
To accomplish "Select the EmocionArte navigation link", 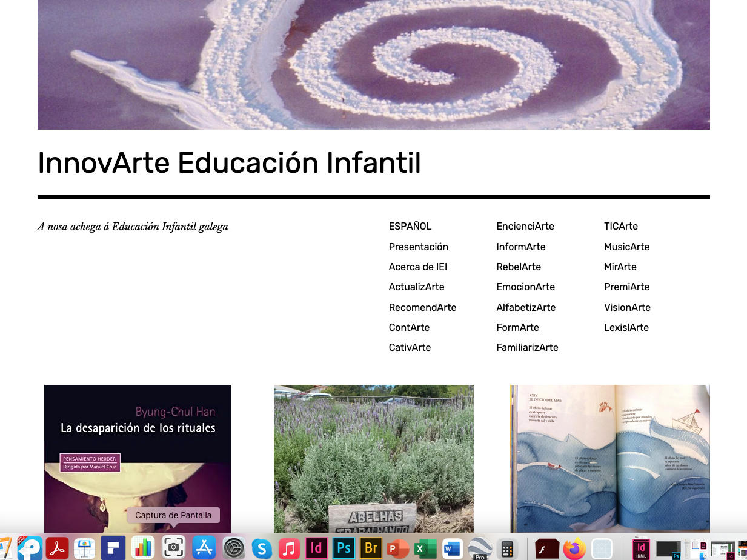I will point(525,287).
